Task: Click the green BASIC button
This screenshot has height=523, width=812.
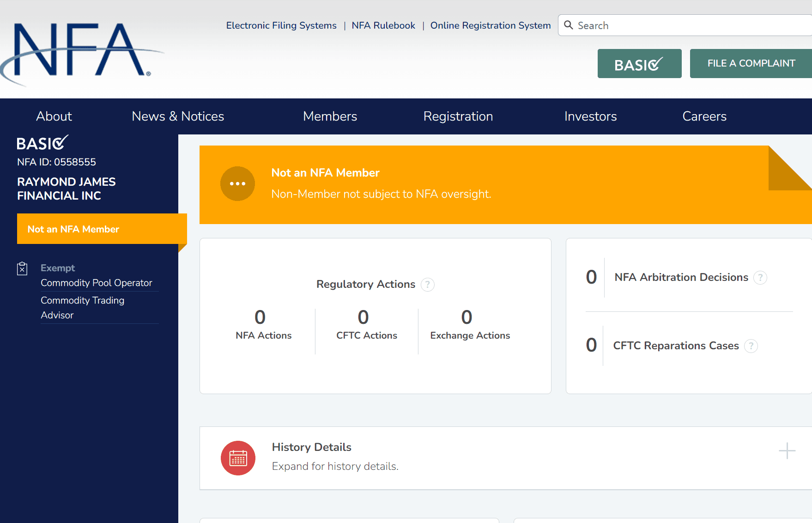Action: (640, 64)
